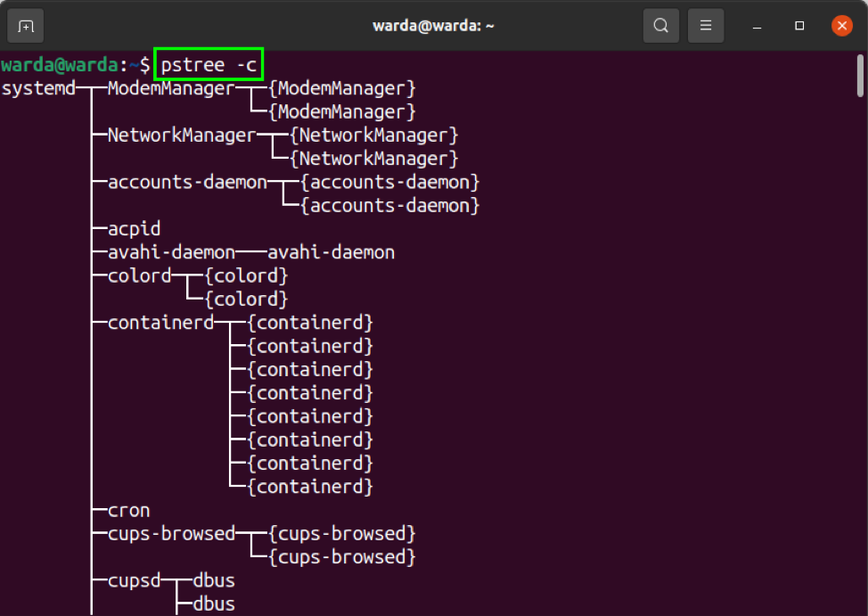Click the NetworkManager parent process name
868x616 pixels.
tap(182, 136)
